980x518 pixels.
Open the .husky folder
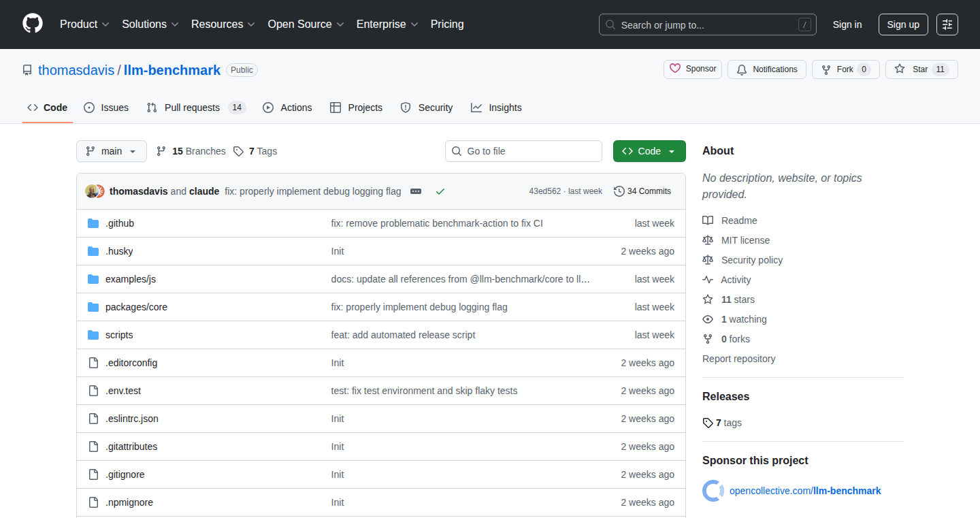pos(119,251)
